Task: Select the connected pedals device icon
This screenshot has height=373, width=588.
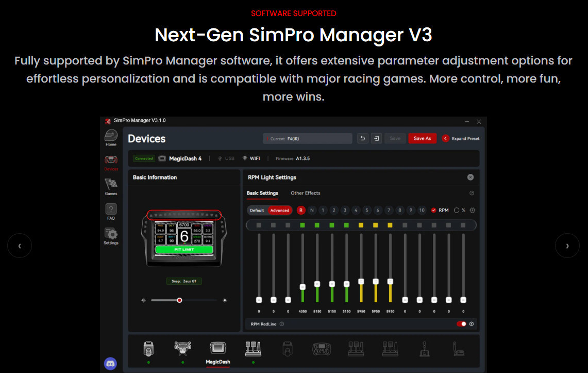Action: (x=253, y=349)
